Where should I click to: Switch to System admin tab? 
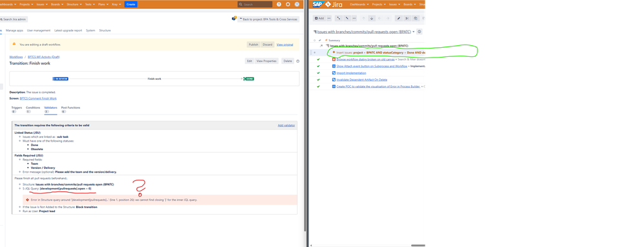pos(90,30)
